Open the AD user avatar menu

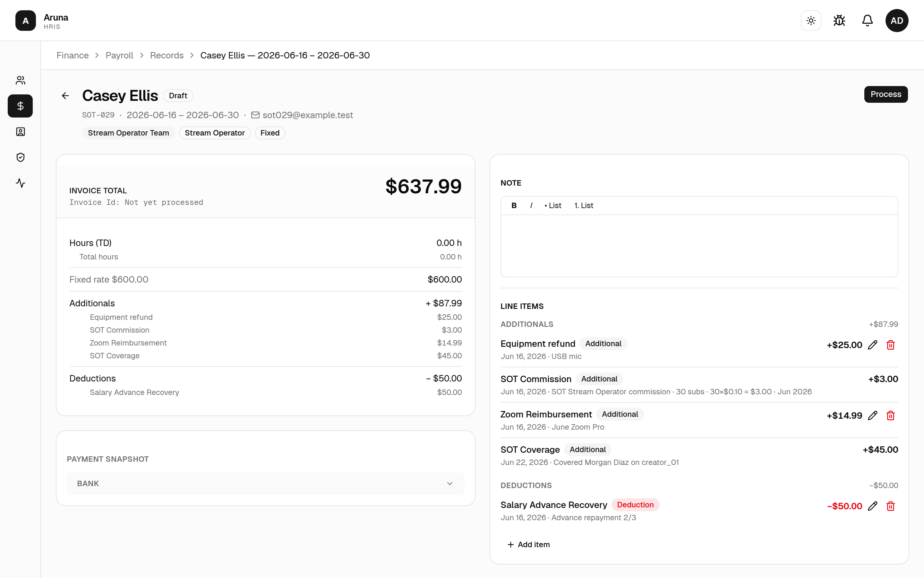click(x=897, y=21)
